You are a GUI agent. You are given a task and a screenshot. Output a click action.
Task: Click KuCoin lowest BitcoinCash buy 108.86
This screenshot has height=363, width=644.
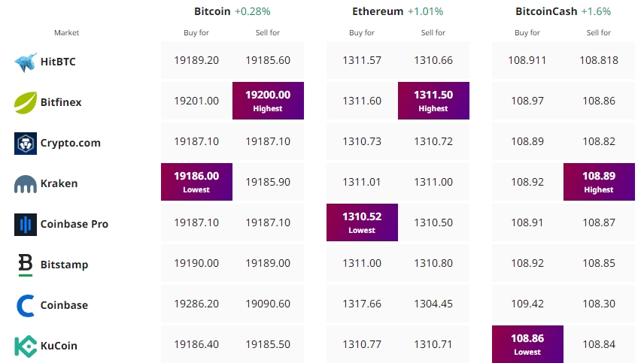coord(528,344)
